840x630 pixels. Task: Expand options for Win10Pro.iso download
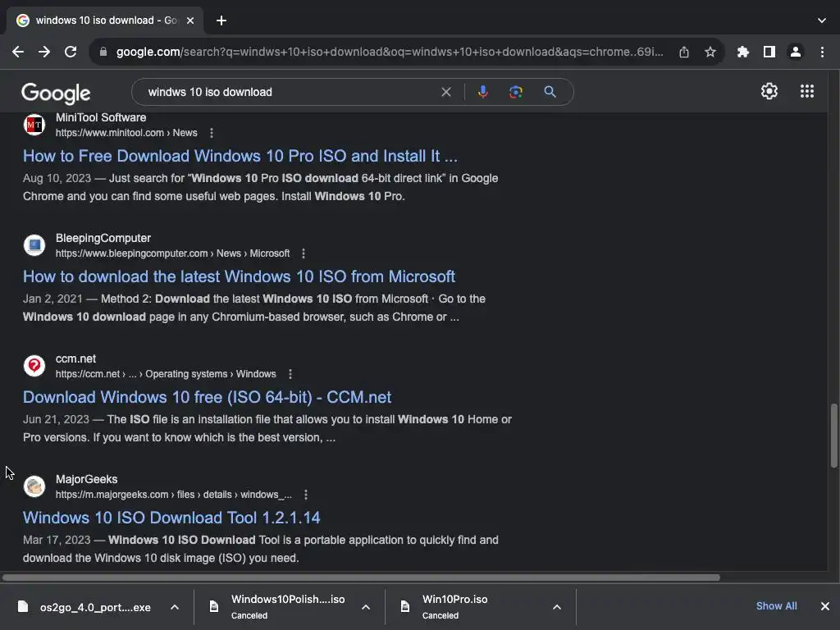(557, 607)
